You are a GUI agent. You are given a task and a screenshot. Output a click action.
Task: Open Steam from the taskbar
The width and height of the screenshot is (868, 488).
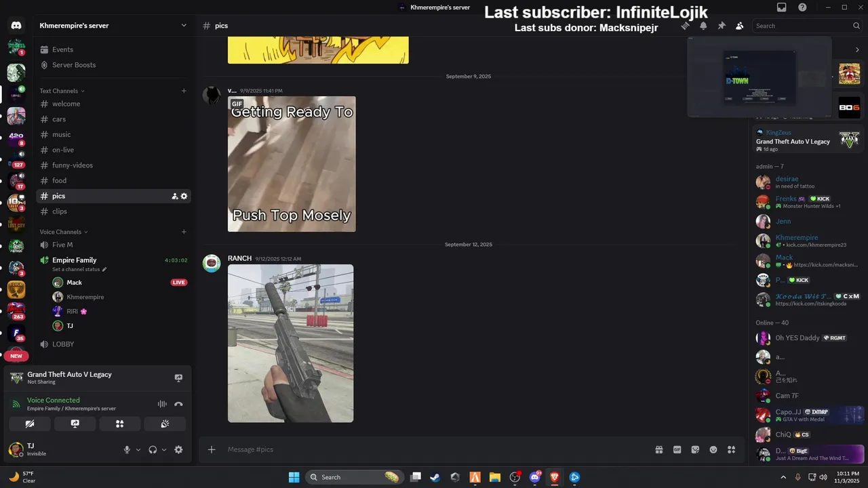coord(435,477)
